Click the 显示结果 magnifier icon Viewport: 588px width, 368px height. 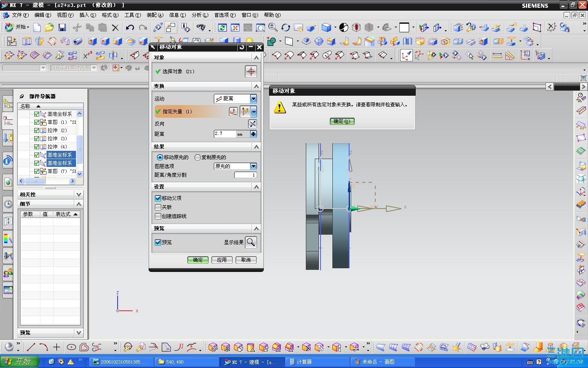(x=251, y=242)
